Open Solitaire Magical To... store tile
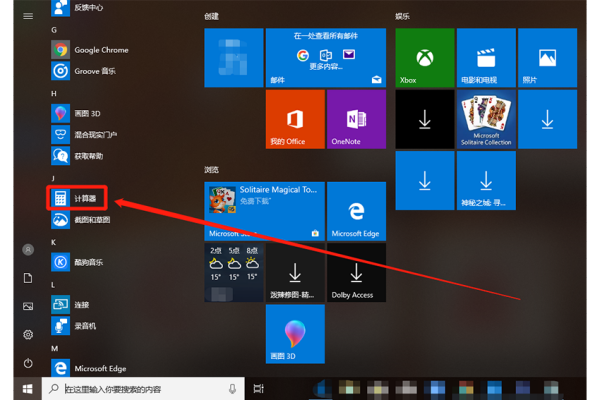600x400 pixels. (264, 211)
